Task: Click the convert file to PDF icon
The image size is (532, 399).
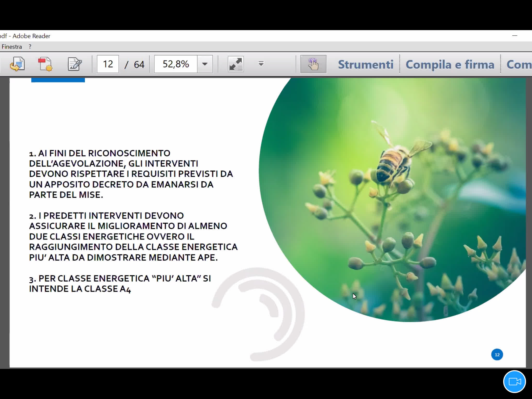Action: [17, 64]
